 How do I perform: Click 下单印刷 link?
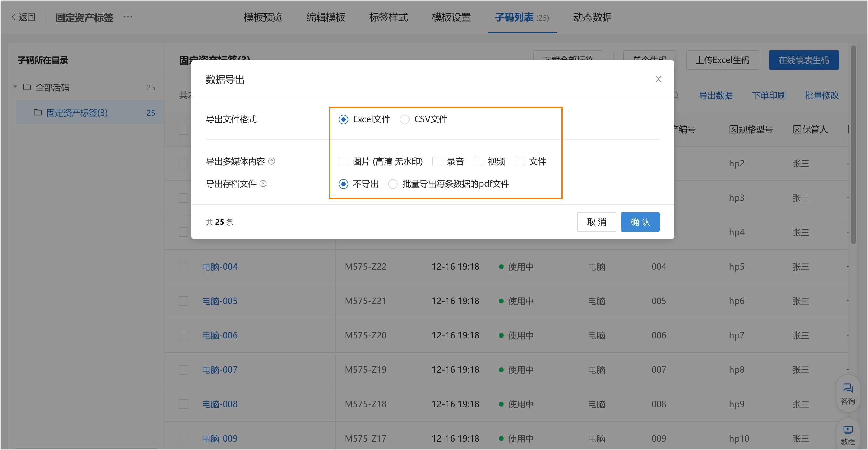tap(769, 96)
